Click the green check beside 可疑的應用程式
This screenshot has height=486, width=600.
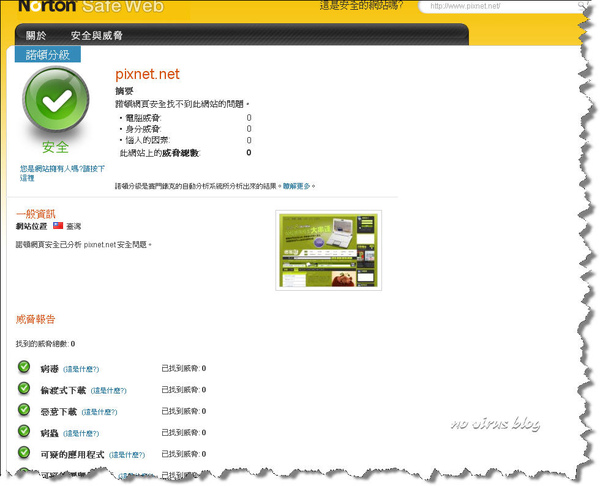click(24, 452)
